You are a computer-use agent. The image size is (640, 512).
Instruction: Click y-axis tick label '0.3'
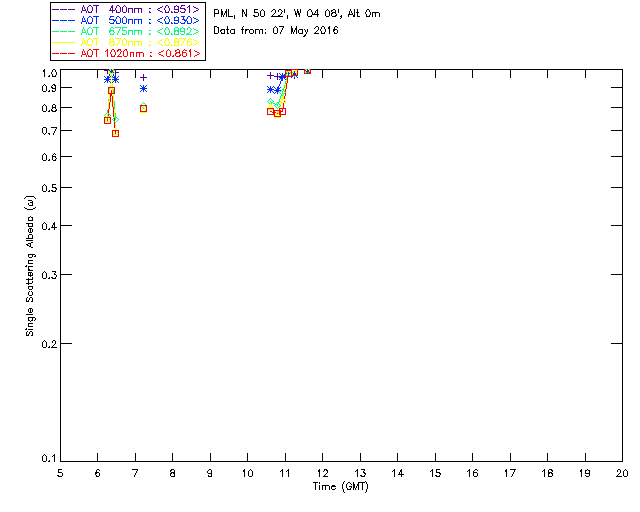pos(49,275)
